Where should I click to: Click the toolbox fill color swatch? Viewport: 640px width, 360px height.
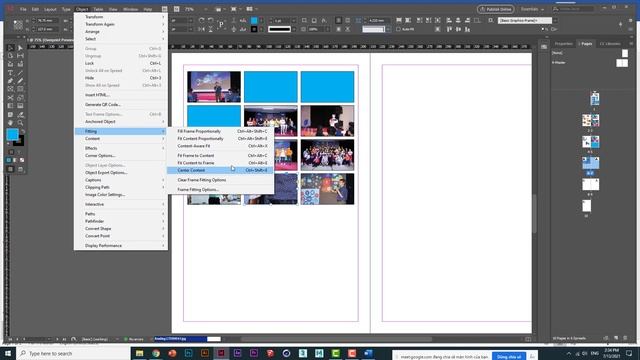[13, 134]
